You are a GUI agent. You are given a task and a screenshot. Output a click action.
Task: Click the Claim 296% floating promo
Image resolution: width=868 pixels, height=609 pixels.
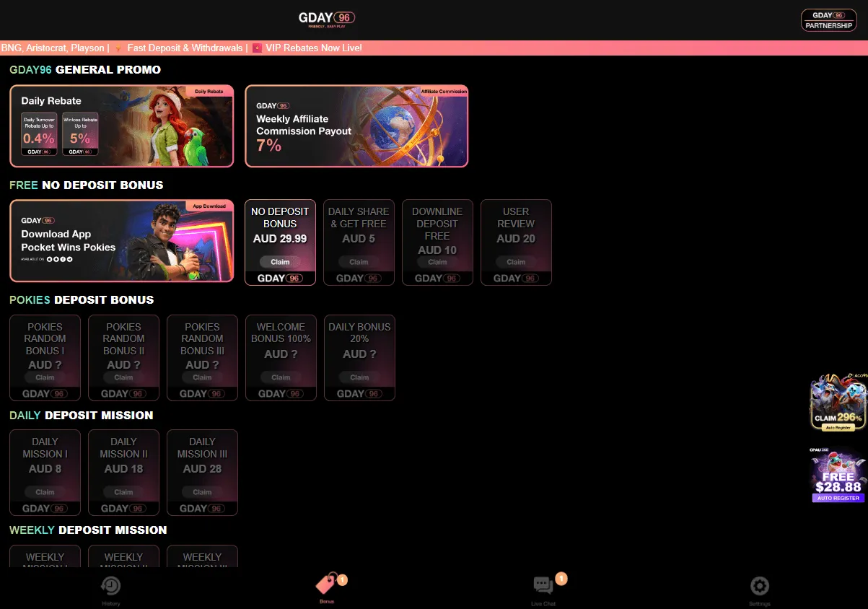pyautogui.click(x=838, y=402)
